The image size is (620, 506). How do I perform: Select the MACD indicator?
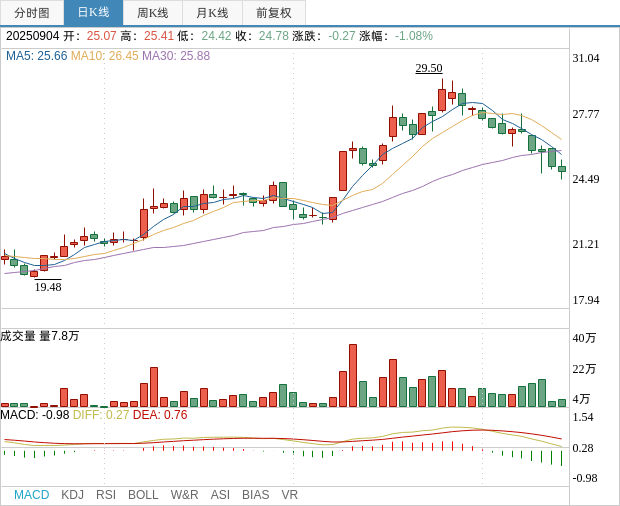tap(31, 495)
